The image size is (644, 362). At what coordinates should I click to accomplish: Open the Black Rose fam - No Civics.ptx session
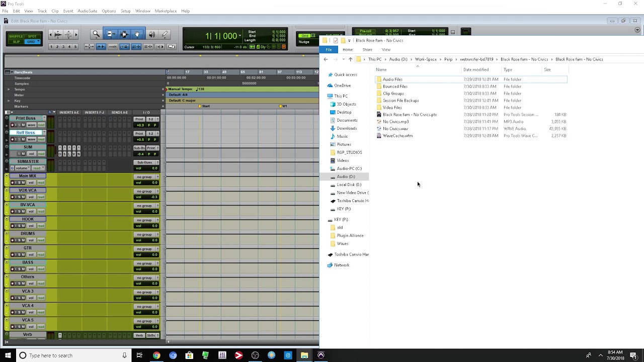tap(410, 115)
